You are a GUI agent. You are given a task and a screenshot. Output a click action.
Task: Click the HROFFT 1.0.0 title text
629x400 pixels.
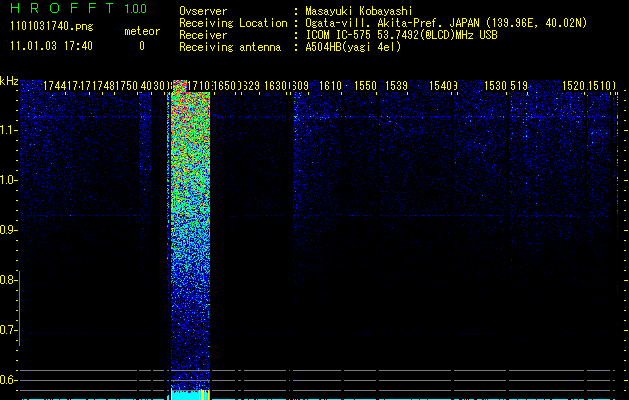click(x=79, y=8)
